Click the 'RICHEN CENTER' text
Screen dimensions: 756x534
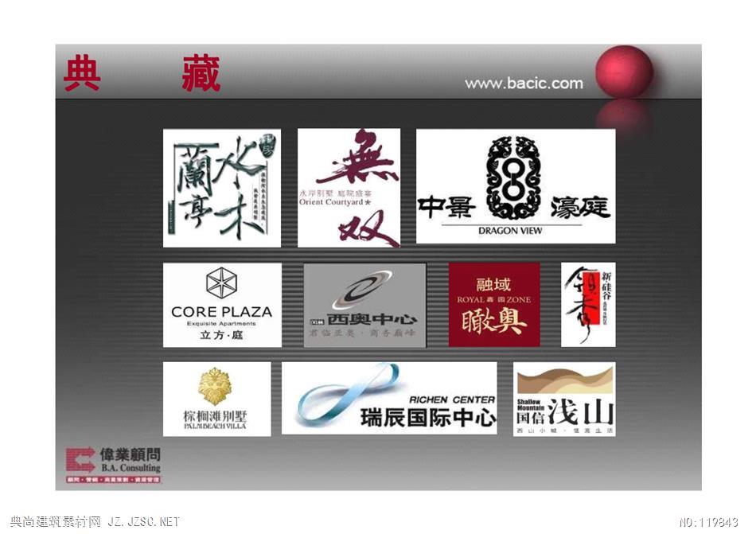click(452, 400)
